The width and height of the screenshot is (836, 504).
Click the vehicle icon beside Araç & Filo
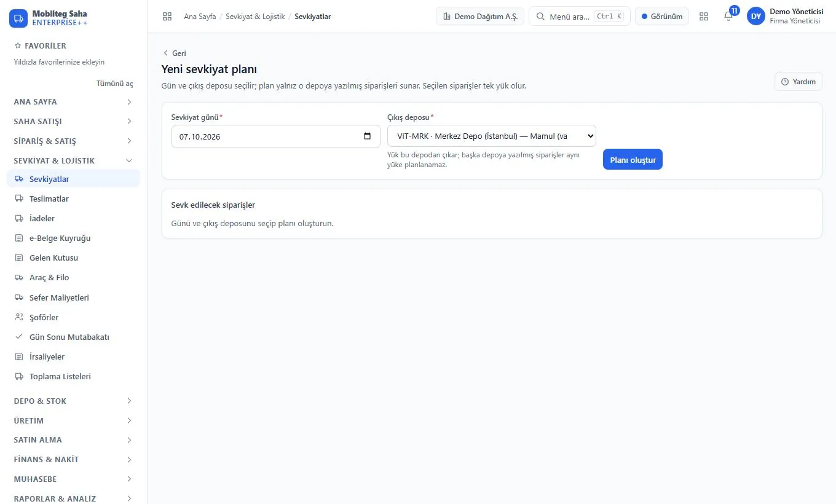pyautogui.click(x=18, y=277)
